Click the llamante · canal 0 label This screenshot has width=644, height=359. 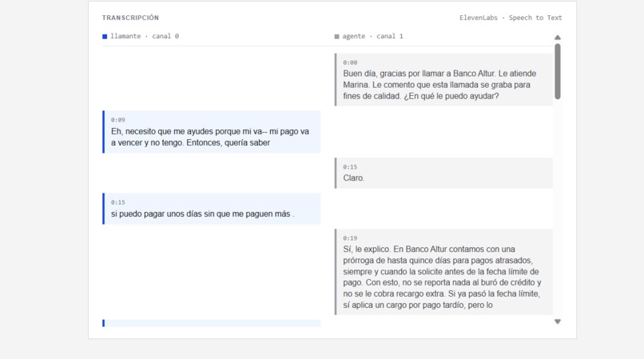coord(145,36)
